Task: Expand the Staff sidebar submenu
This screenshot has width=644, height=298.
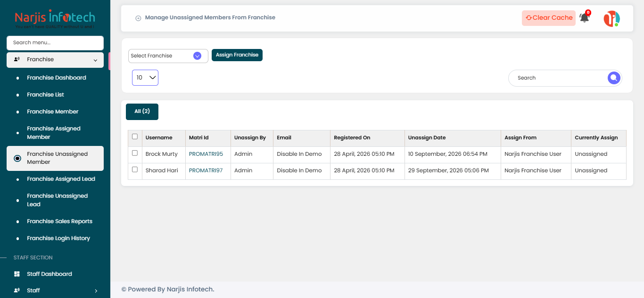Action: (x=55, y=290)
